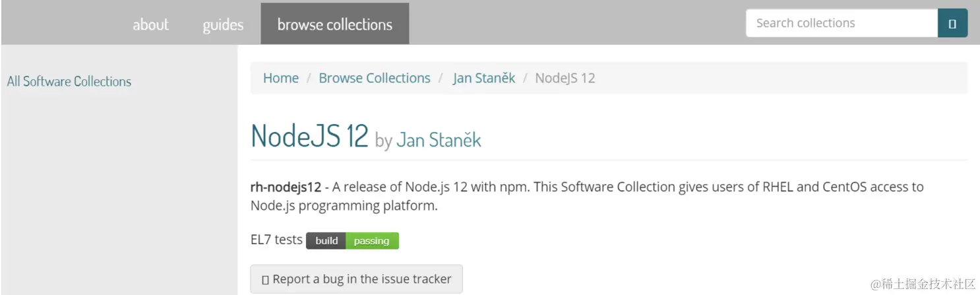Screen dimensions: 980x295
Task: Click the large NodeJS 12 page title
Action: [309, 135]
